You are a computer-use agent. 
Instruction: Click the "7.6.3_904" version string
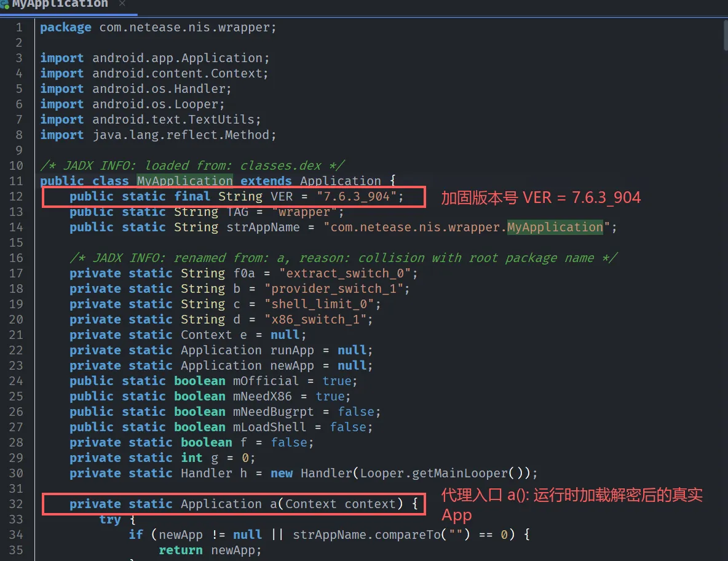[x=357, y=196]
